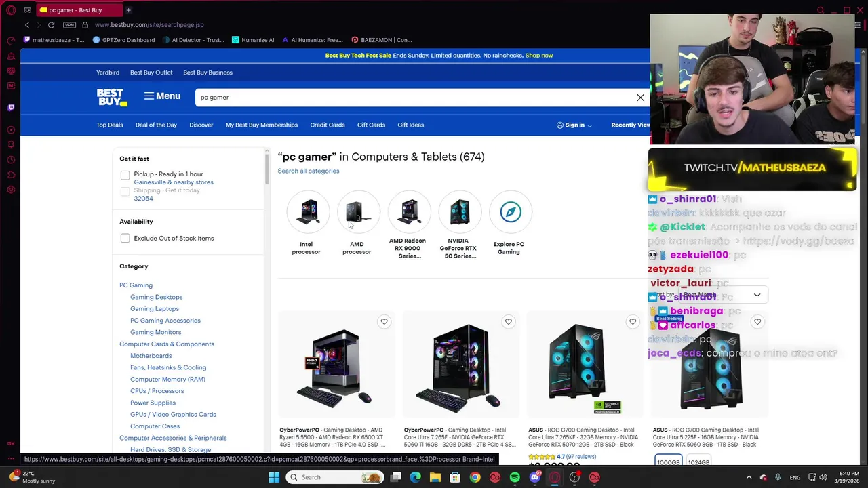The image size is (868, 488).
Task: Show hidden system tray icons chevron
Action: tap(749, 477)
